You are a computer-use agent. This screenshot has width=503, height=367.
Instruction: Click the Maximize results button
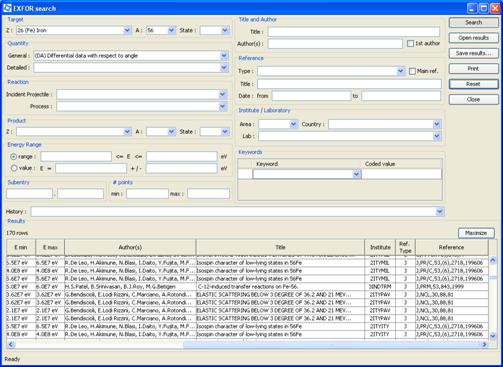(476, 233)
